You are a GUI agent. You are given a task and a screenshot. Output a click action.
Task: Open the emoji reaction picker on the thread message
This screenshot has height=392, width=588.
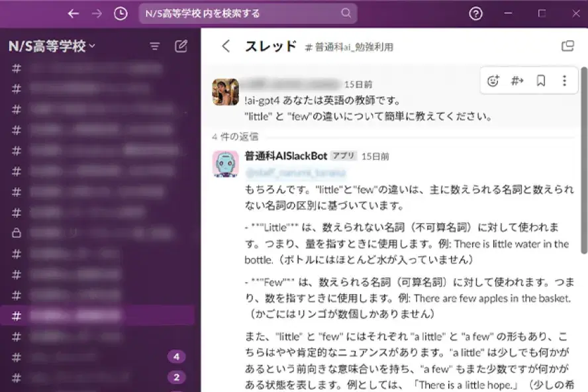click(x=493, y=80)
